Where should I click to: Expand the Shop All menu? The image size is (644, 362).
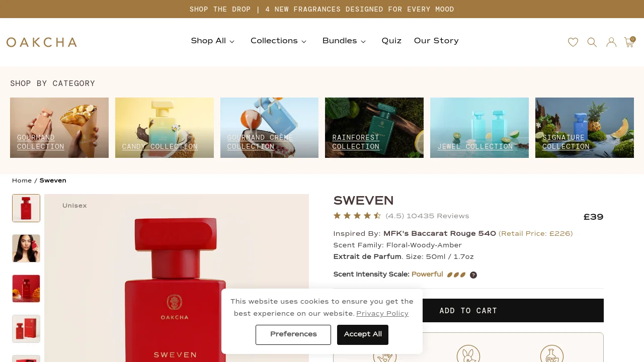[213, 41]
